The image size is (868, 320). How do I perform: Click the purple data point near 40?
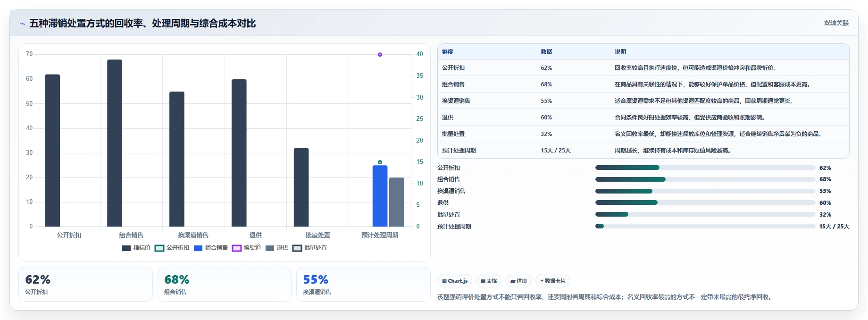[380, 55]
